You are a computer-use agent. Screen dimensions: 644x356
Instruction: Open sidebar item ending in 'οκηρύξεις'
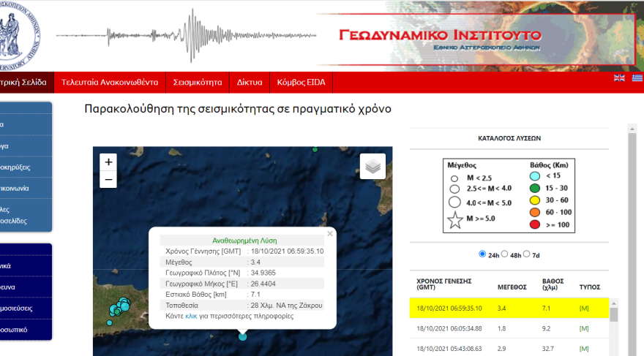point(26,167)
